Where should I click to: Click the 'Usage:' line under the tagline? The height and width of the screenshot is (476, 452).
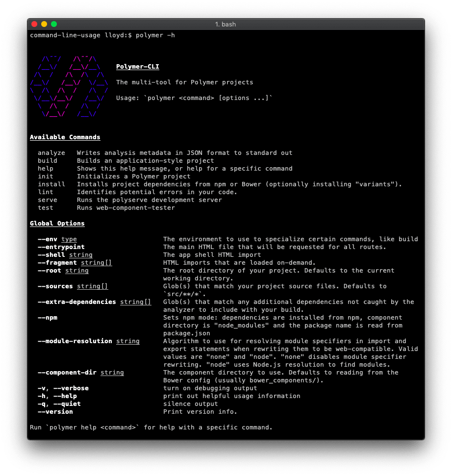[x=194, y=98]
